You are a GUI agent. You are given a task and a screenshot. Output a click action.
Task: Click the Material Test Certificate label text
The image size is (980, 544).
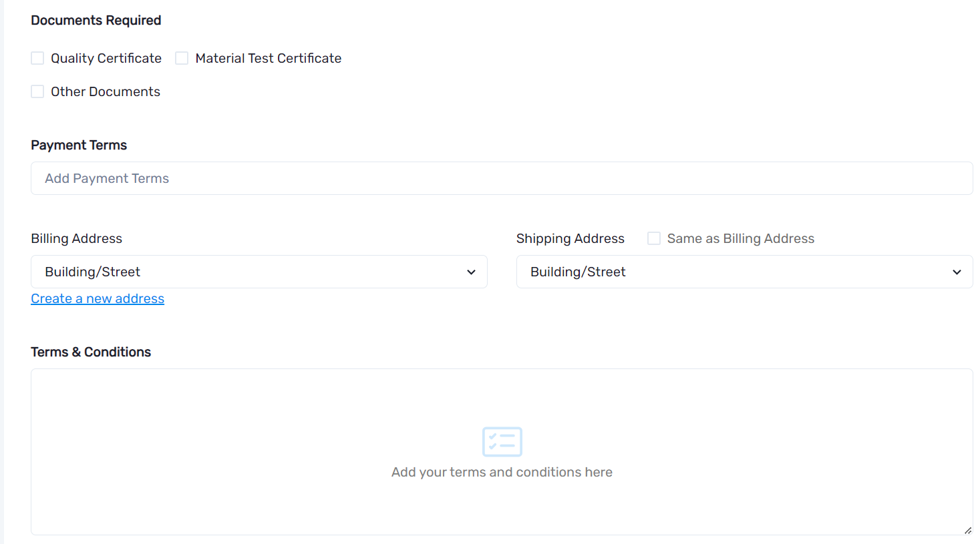(x=268, y=59)
